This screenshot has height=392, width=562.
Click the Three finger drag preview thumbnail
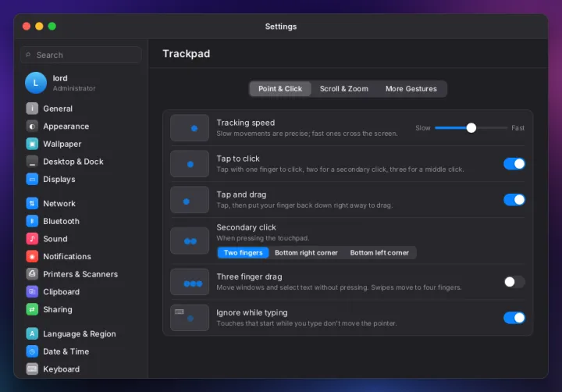point(190,282)
